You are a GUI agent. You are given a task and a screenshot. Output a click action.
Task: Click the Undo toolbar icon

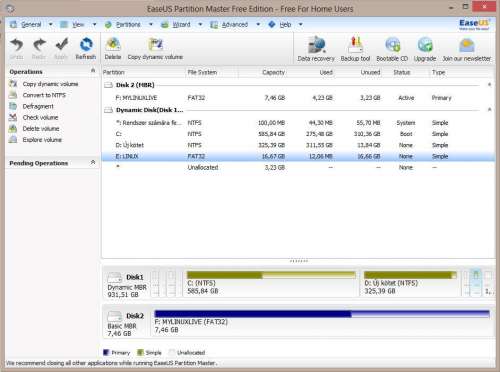(16, 45)
